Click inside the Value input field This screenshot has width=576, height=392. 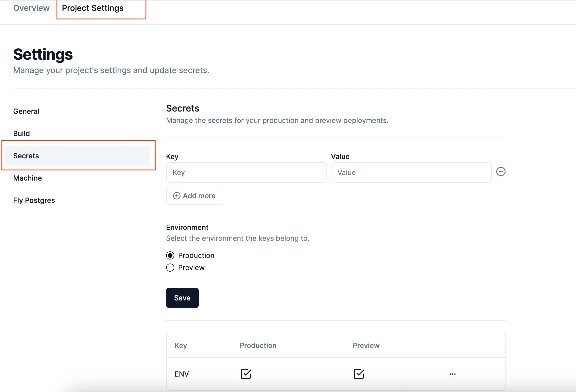411,172
